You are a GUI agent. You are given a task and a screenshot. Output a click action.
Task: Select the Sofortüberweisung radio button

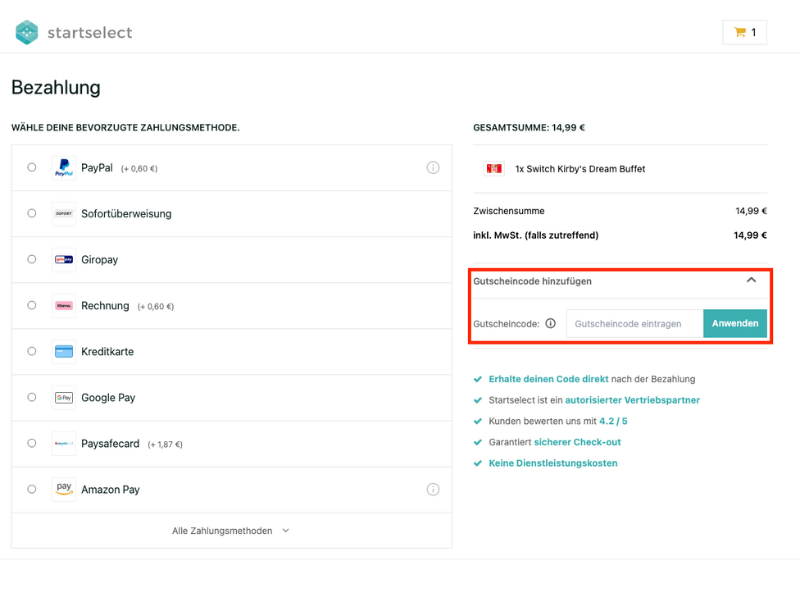32,214
